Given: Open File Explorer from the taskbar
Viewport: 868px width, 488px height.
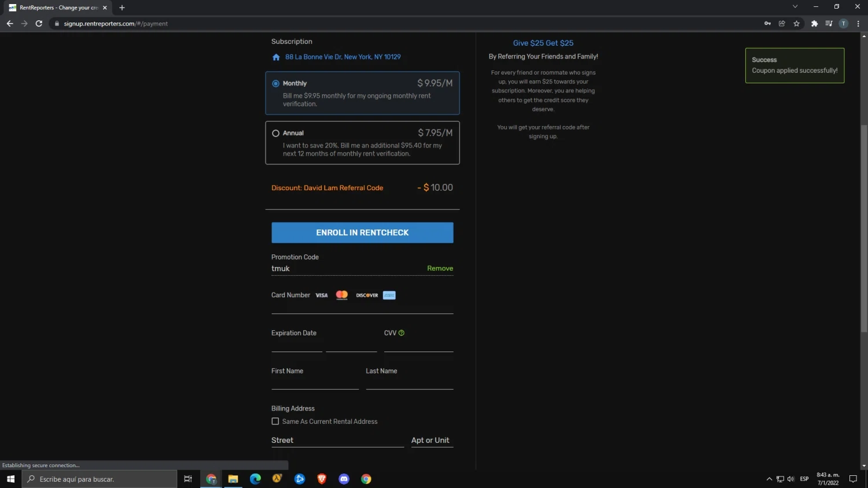Looking at the screenshot, I should coord(233,479).
